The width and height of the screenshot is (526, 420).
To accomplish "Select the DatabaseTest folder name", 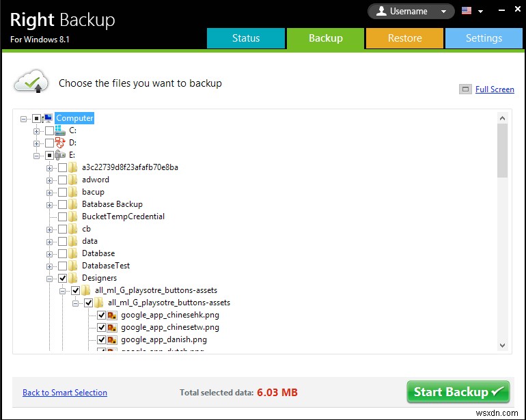I will pos(106,266).
